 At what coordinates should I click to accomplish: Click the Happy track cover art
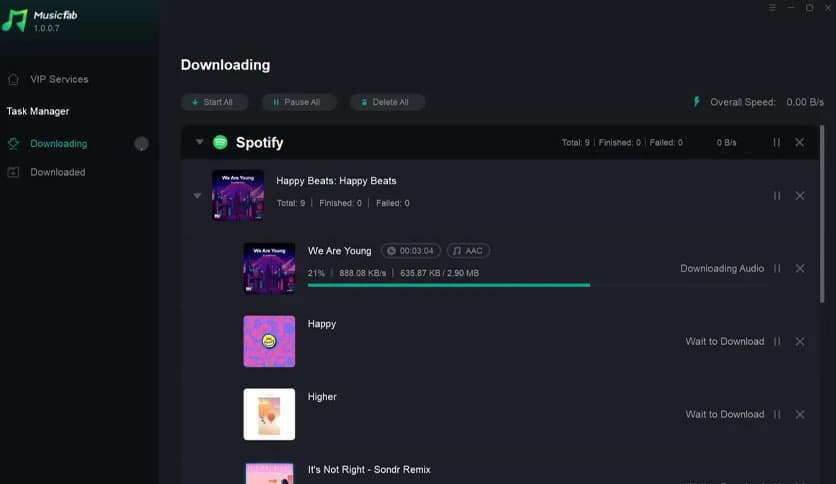pos(269,341)
